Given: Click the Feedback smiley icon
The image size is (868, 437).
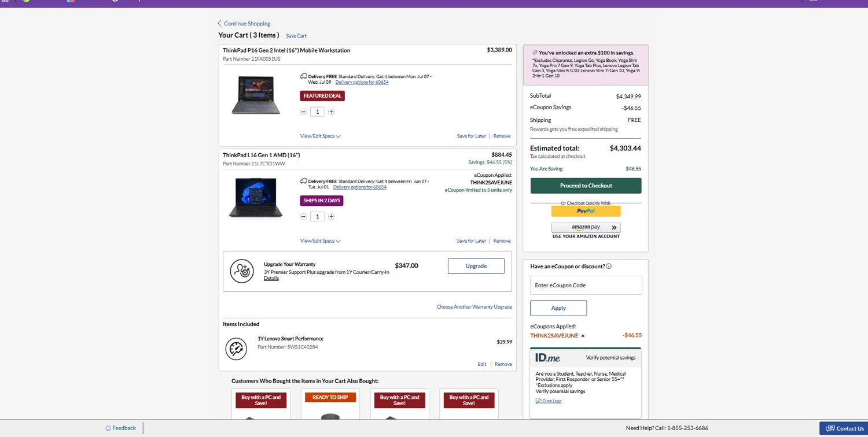Looking at the screenshot, I should [108, 428].
